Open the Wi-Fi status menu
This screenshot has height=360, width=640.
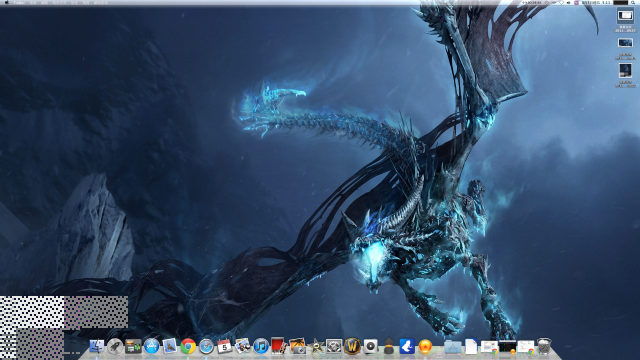[x=561, y=2]
